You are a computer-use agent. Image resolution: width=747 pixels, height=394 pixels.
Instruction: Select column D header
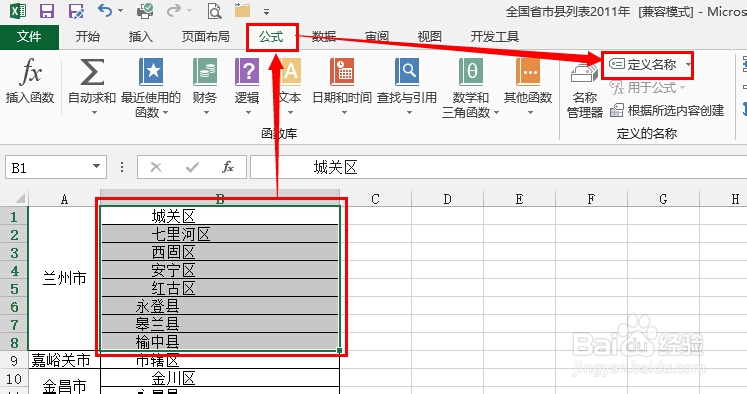tap(447, 199)
